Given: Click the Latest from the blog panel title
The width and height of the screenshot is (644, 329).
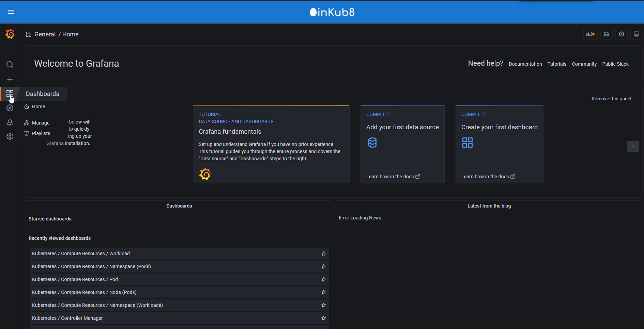Looking at the screenshot, I should click(x=489, y=206).
